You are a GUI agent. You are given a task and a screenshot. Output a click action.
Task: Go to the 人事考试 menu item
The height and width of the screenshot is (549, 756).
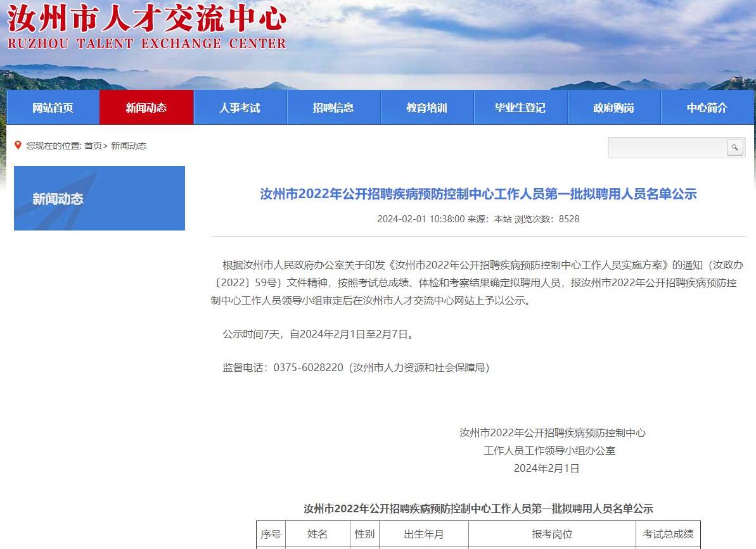240,108
